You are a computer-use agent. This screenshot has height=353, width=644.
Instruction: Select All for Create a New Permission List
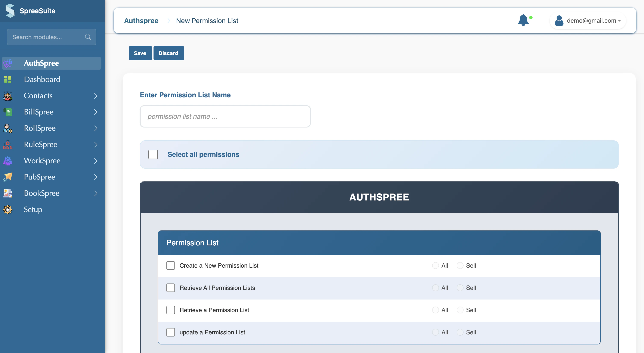(435, 265)
